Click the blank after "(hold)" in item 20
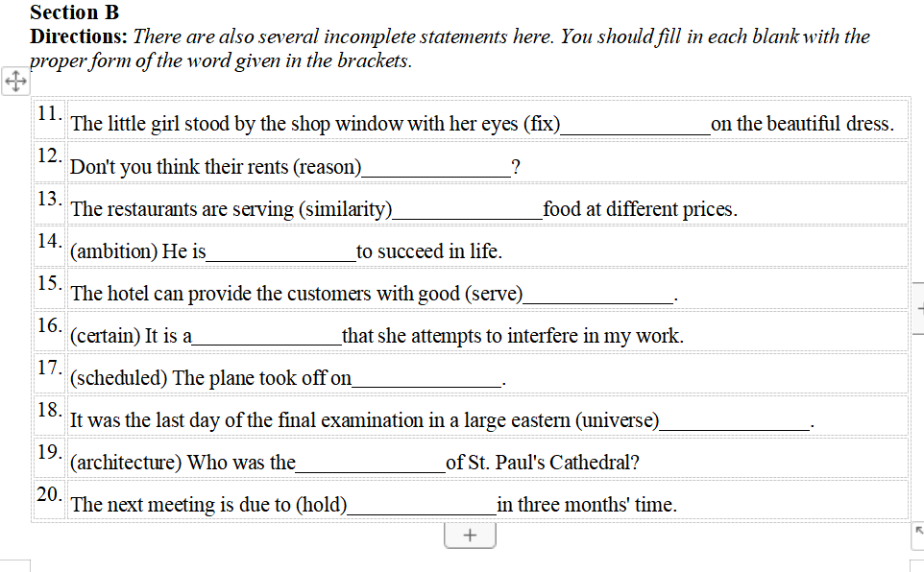924x572 pixels. [422, 506]
